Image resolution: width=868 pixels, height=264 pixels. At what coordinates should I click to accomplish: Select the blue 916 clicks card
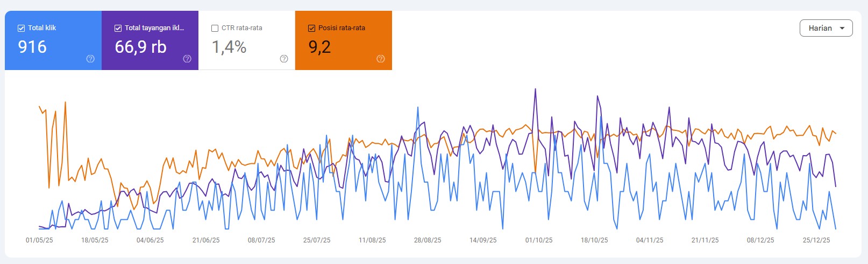click(x=53, y=40)
